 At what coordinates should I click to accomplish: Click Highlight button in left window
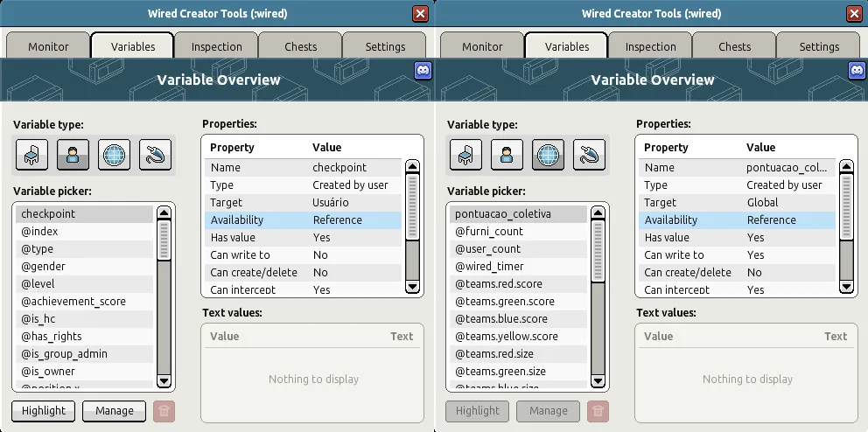coord(43,411)
